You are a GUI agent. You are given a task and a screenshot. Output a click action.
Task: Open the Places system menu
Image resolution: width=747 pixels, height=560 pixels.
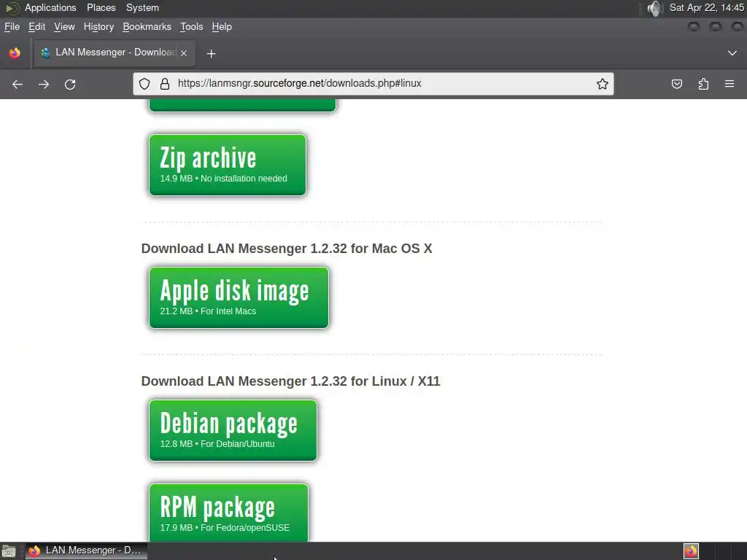[101, 7]
